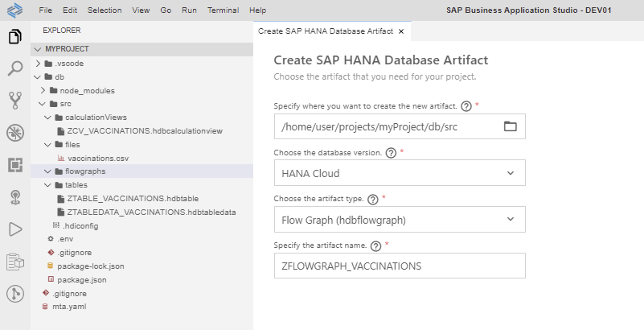
Task: Browse for folder with the folder icon
Action: [510, 126]
